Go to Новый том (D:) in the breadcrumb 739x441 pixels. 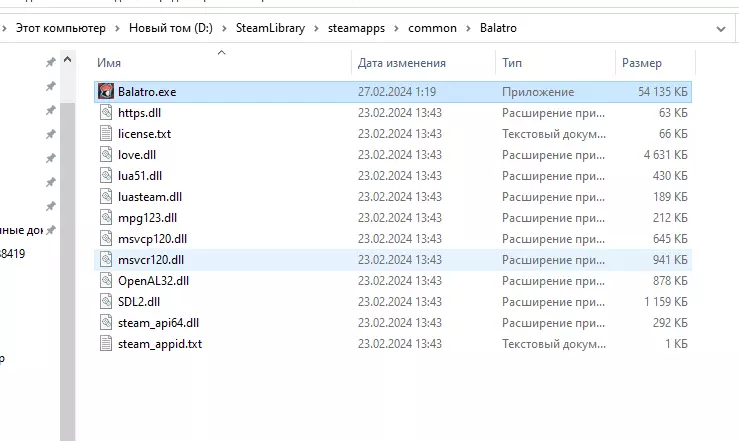pos(171,28)
